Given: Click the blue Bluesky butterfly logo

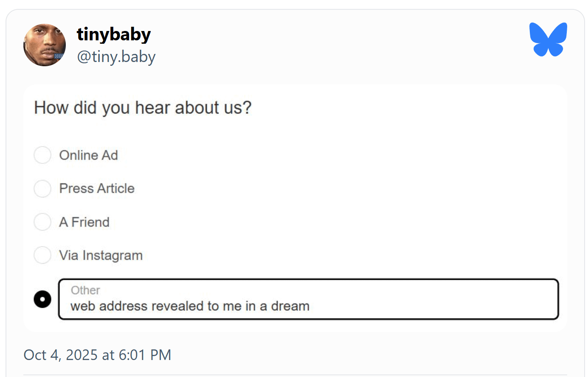Looking at the screenshot, I should tap(548, 39).
